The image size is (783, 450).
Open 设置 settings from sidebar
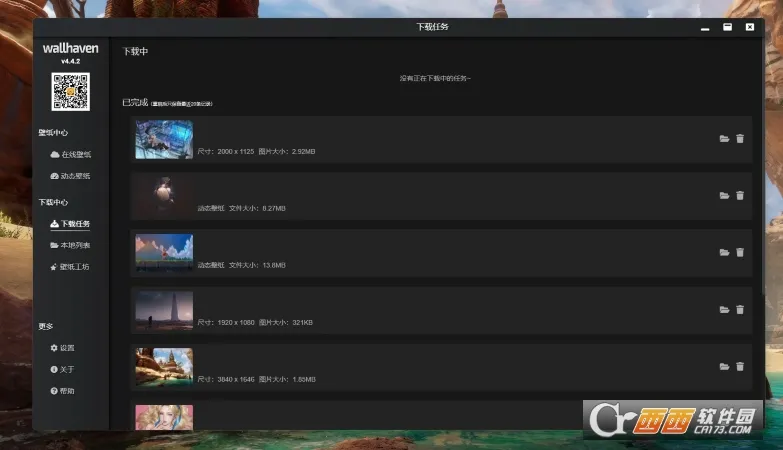(x=62, y=348)
